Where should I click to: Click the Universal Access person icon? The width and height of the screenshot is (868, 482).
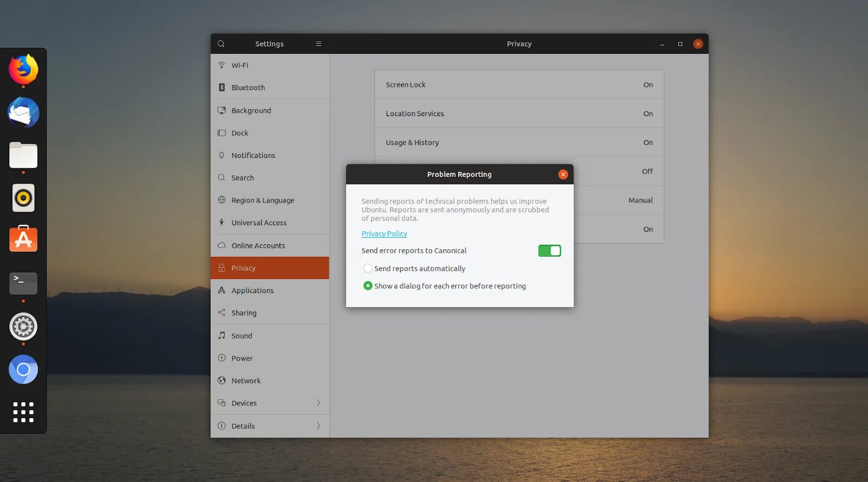coord(221,223)
